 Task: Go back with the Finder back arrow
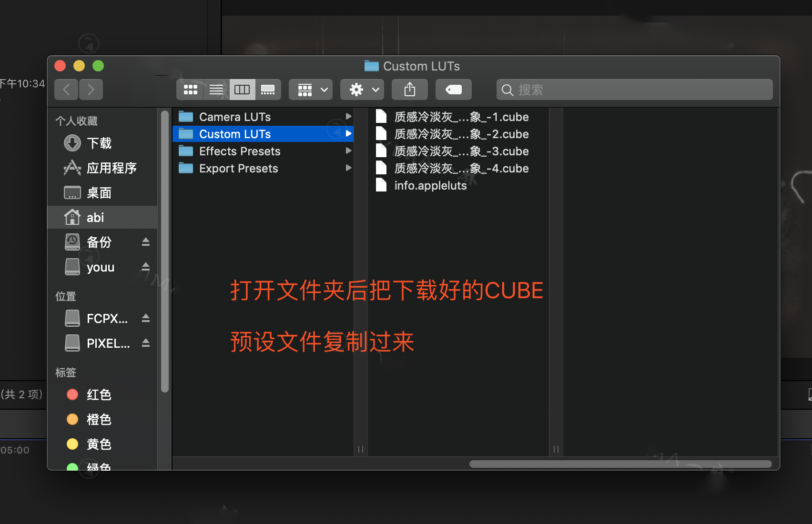(x=67, y=90)
